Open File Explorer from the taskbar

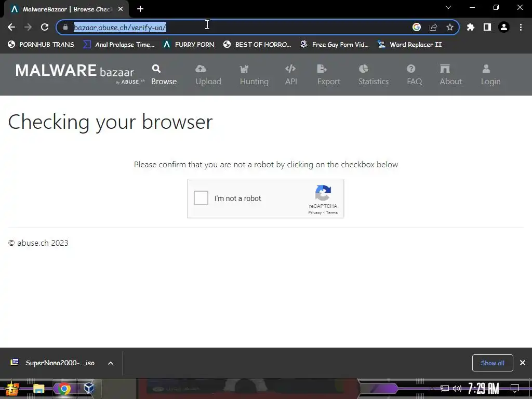38,389
